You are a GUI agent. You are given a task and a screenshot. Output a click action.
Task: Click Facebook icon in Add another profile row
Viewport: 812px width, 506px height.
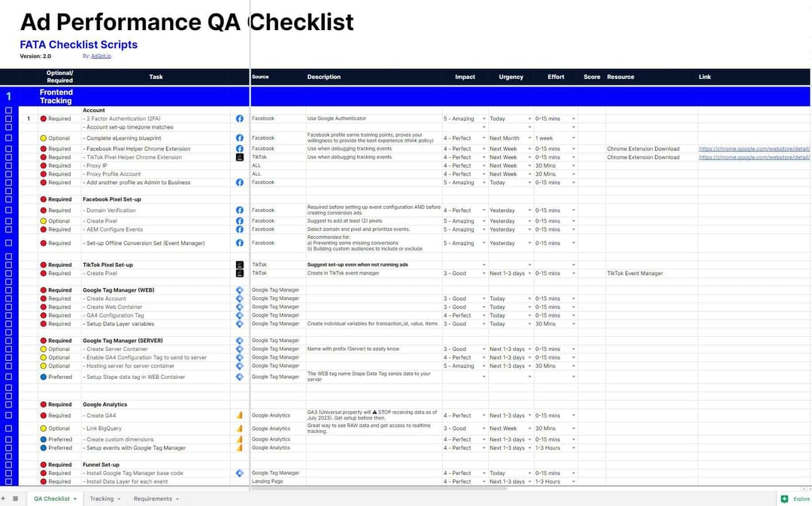[239, 182]
